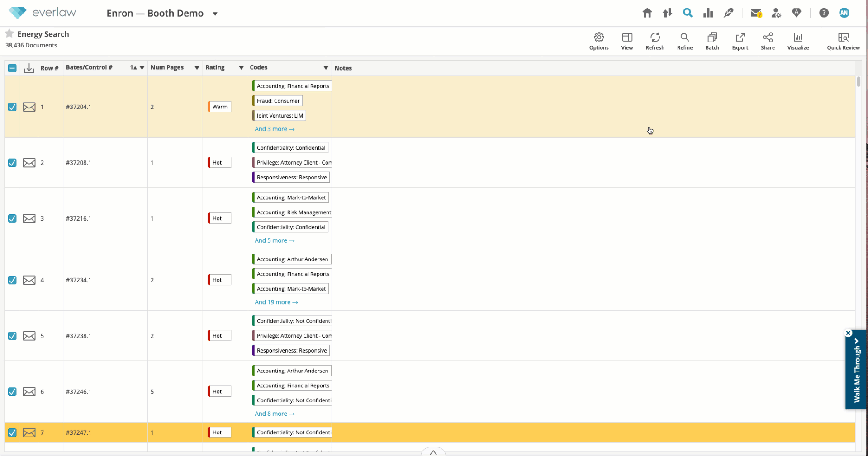Click 'Accounting: Risk Management' code tag
Image resolution: width=868 pixels, height=456 pixels.
click(292, 212)
